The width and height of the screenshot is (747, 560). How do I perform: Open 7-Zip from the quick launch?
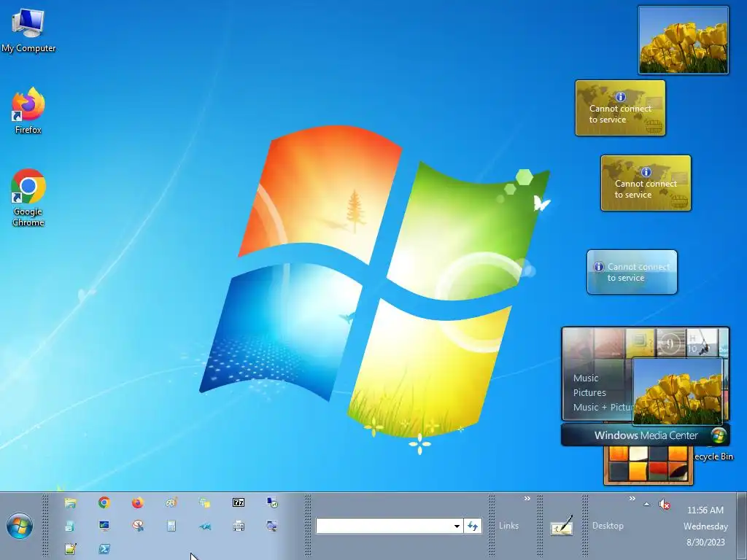[x=239, y=503]
